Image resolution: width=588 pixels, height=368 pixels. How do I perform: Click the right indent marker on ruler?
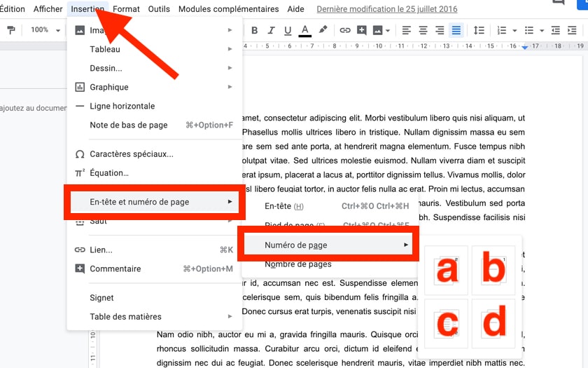point(525,48)
